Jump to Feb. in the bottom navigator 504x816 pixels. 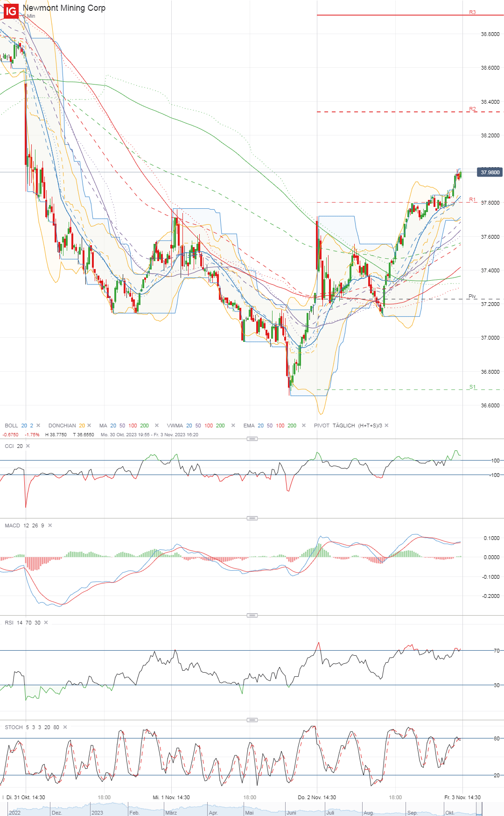134,813
